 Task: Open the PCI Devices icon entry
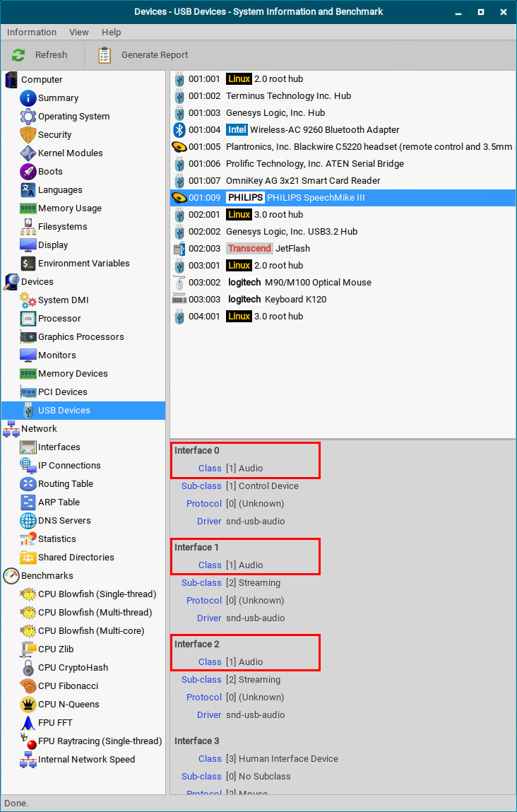click(x=28, y=392)
